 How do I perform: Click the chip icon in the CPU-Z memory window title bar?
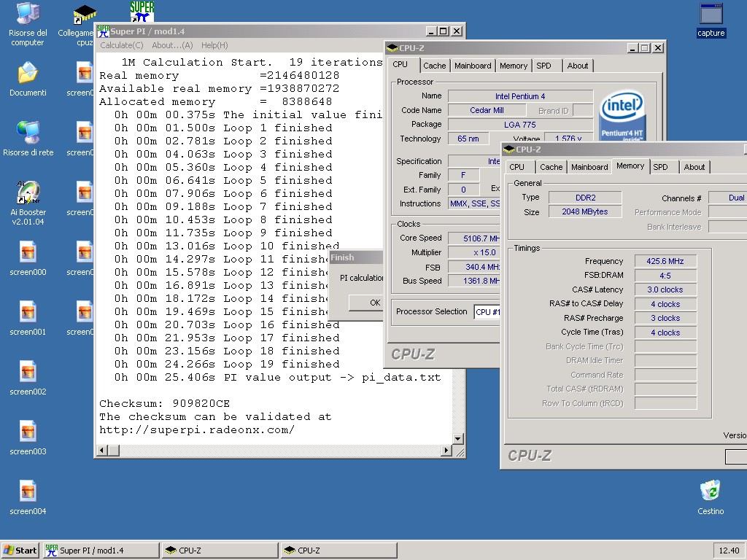tap(508, 149)
